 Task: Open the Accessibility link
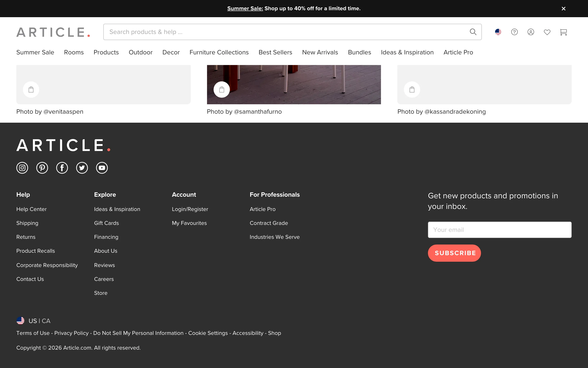click(248, 333)
